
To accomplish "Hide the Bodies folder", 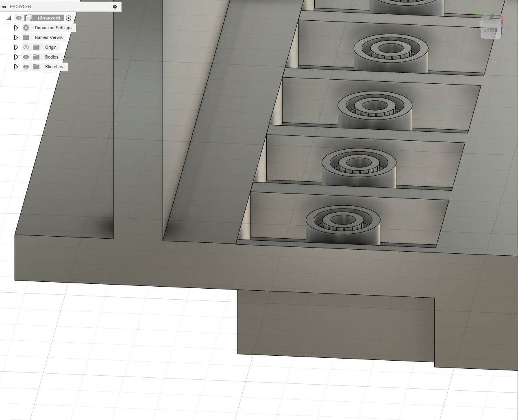I will coord(26,57).
